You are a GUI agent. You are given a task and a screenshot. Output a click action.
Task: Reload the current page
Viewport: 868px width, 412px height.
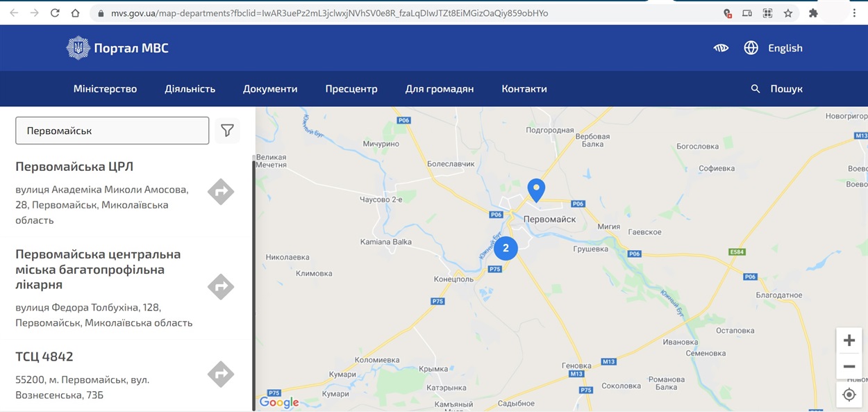click(x=55, y=13)
